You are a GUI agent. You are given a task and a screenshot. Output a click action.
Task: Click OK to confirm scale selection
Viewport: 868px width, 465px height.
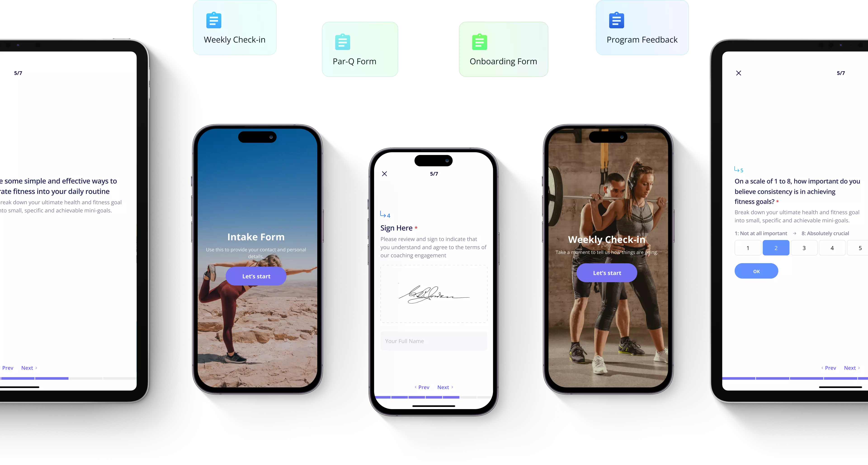756,271
